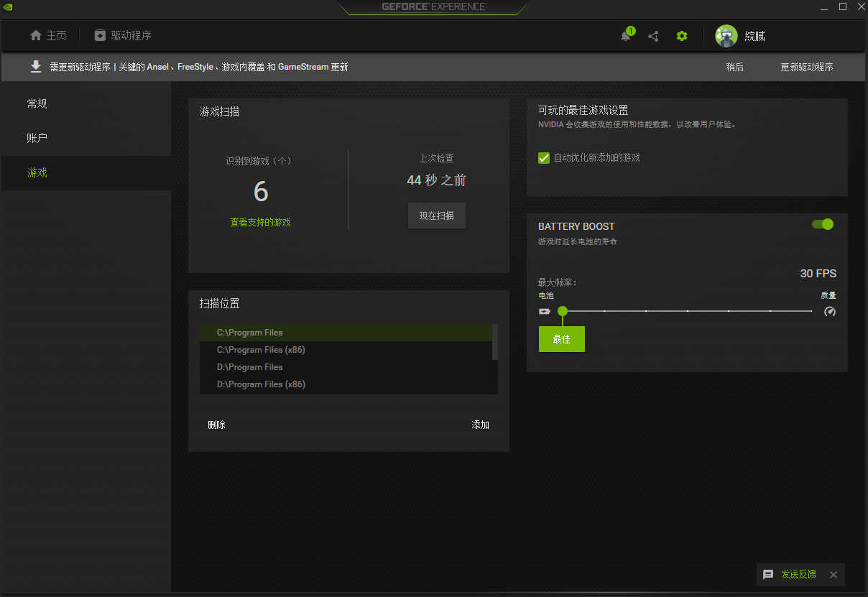Click 删除 to remove scan location
The height and width of the screenshot is (597, 868).
click(216, 425)
